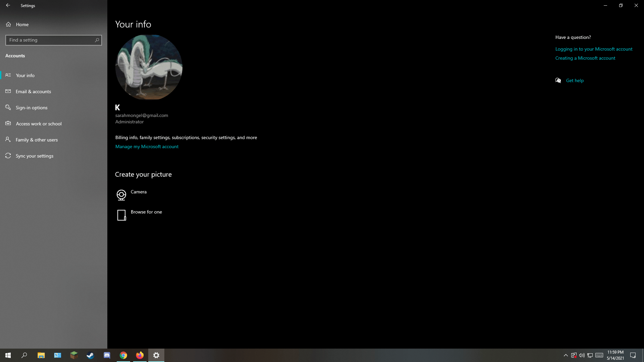Select Family & other users

click(x=37, y=140)
